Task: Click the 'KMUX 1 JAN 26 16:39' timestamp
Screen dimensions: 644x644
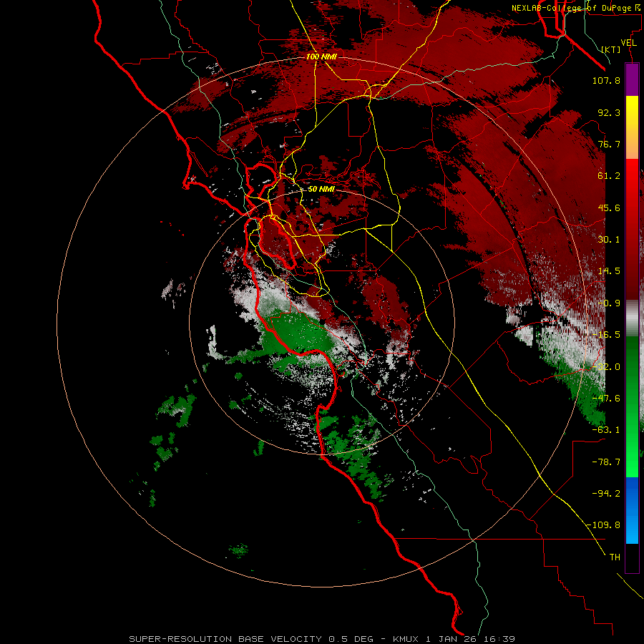Action: click(x=454, y=639)
